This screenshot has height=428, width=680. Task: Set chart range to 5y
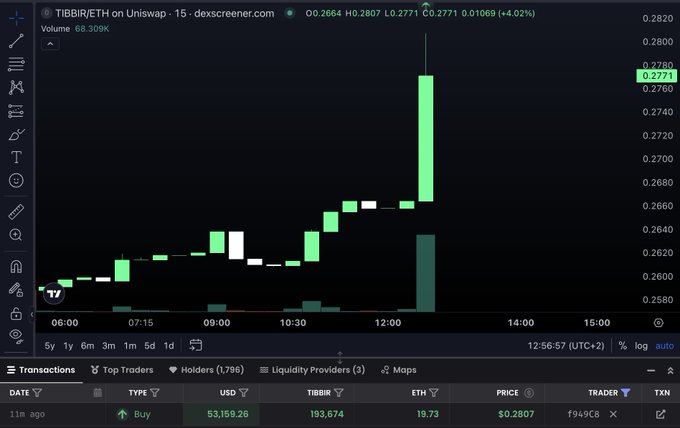(50, 346)
